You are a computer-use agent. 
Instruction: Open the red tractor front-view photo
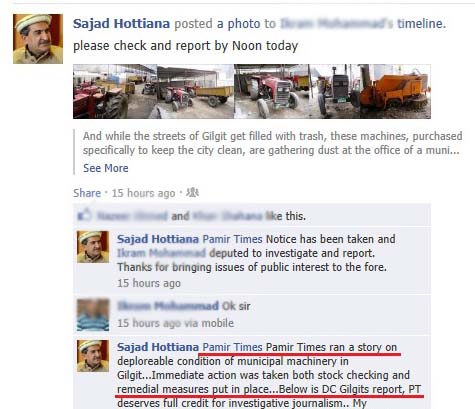tap(272, 91)
